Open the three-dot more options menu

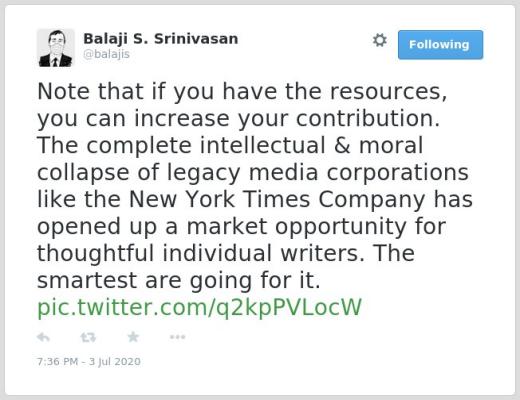[177, 337]
